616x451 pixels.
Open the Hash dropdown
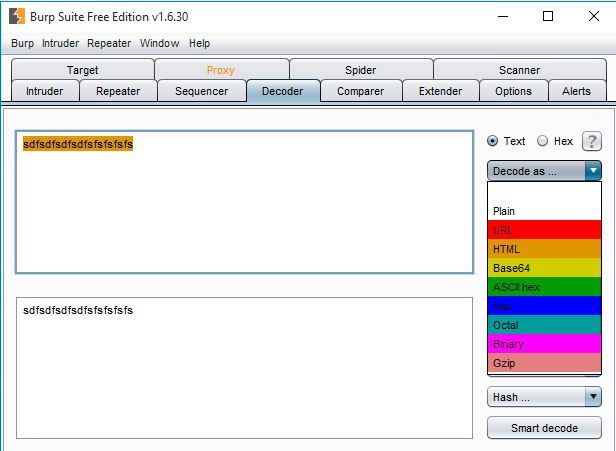[544, 397]
